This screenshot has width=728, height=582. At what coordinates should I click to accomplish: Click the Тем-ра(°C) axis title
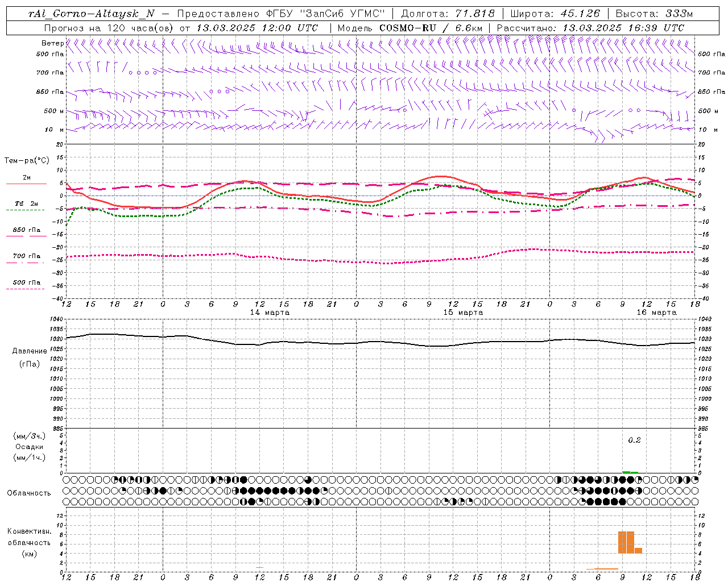click(27, 161)
